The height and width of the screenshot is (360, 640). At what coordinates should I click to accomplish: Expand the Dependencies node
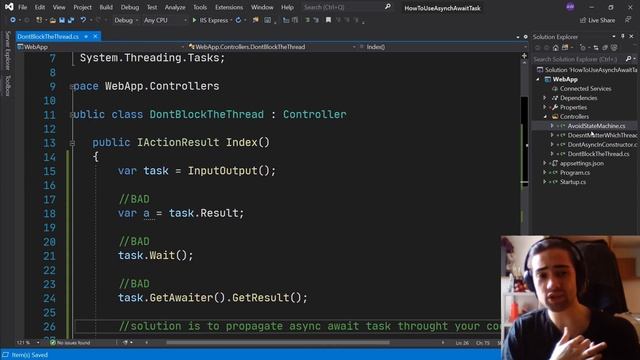(545, 98)
